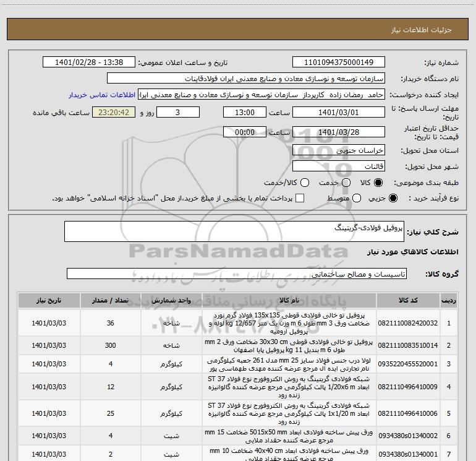
Task: Select the خدمت radio button
Action: (x=346, y=183)
